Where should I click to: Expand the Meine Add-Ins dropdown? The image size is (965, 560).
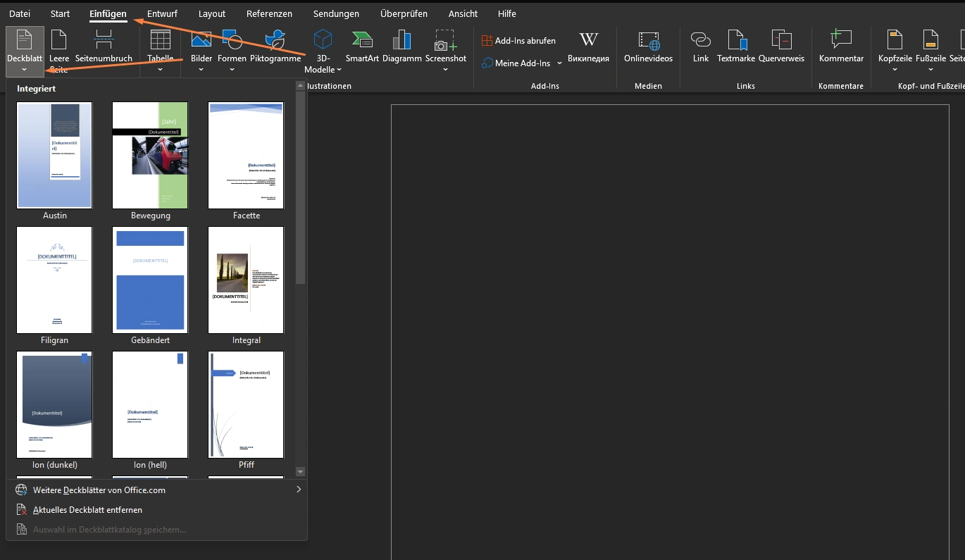point(559,63)
